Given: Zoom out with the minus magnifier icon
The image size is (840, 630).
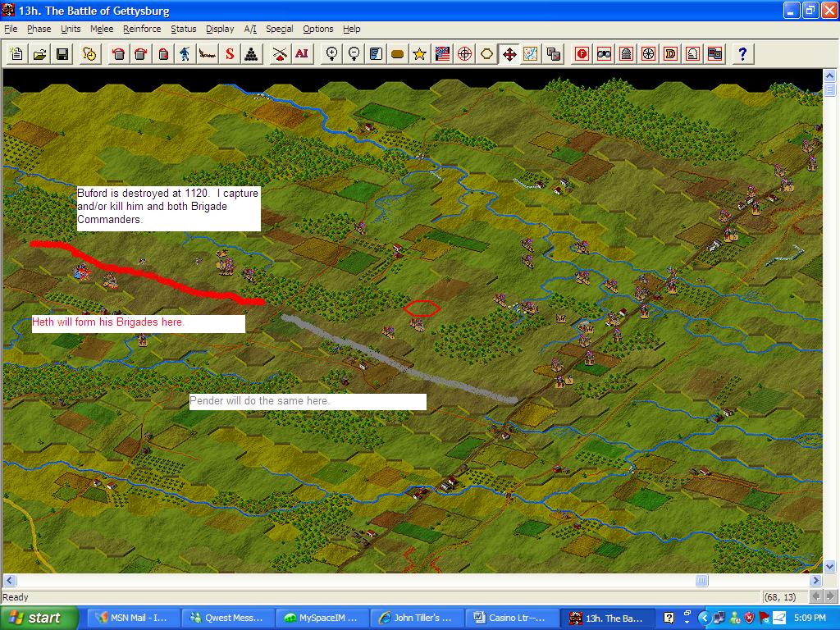Looking at the screenshot, I should [x=354, y=54].
